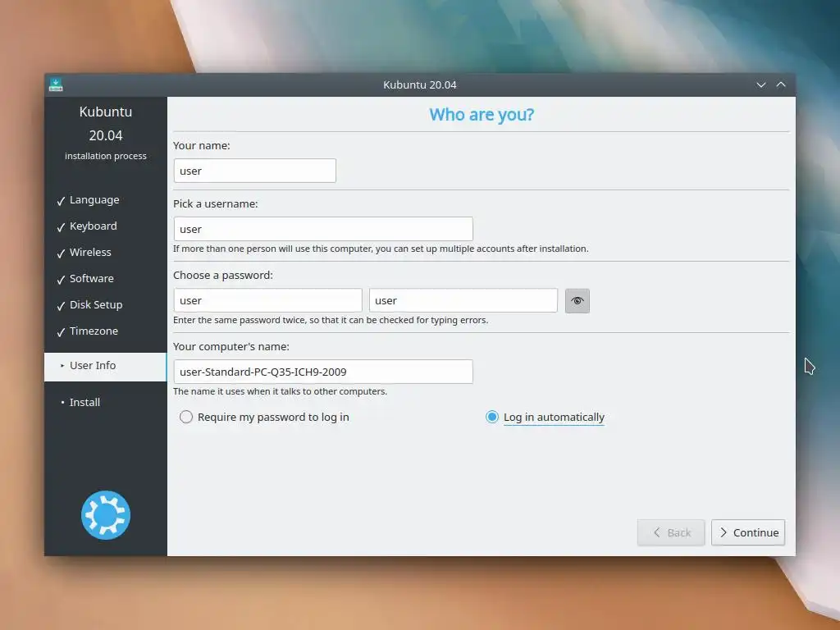Click the password confirmation field
The height and width of the screenshot is (630, 840).
coord(463,300)
